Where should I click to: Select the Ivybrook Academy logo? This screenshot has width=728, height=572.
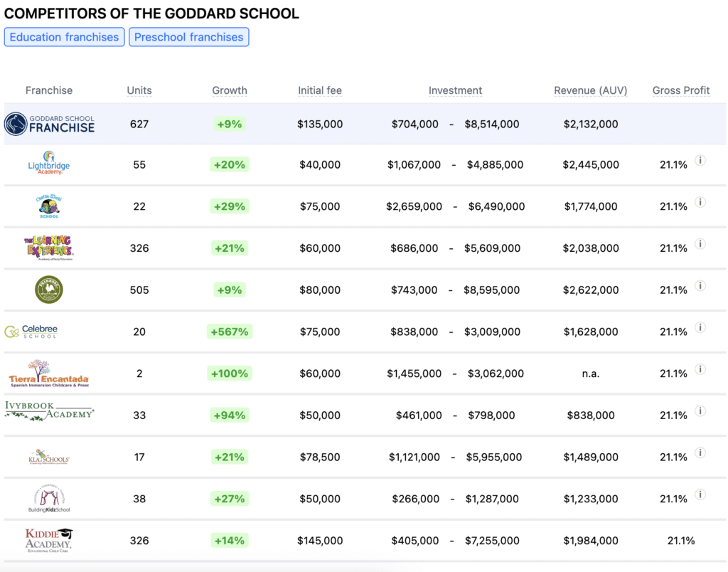click(x=49, y=411)
